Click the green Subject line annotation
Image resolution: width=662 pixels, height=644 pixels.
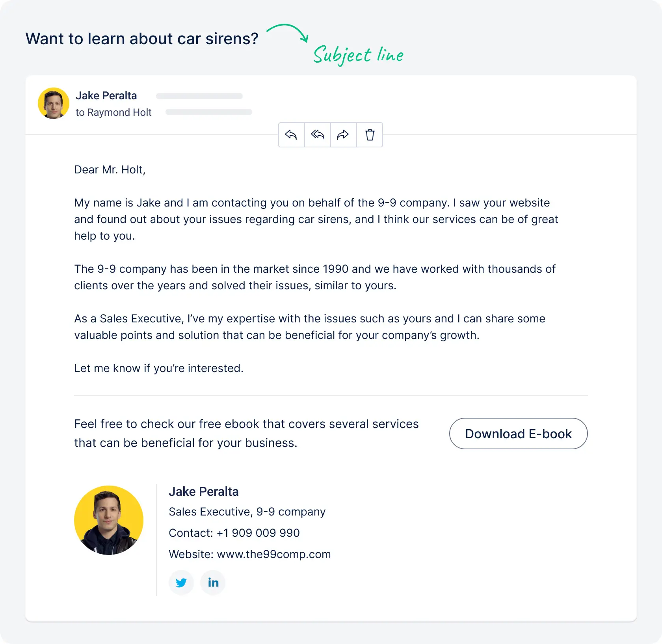tap(358, 54)
